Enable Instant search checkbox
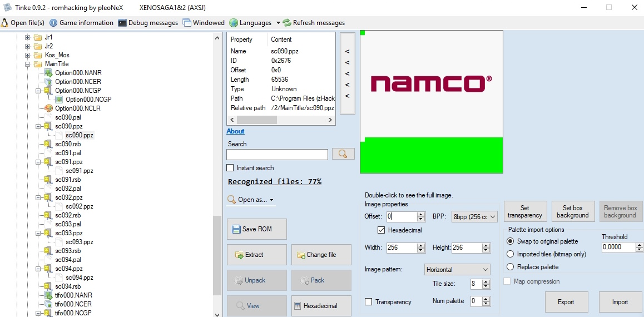Image resolution: width=644 pixels, height=317 pixels. [x=230, y=168]
